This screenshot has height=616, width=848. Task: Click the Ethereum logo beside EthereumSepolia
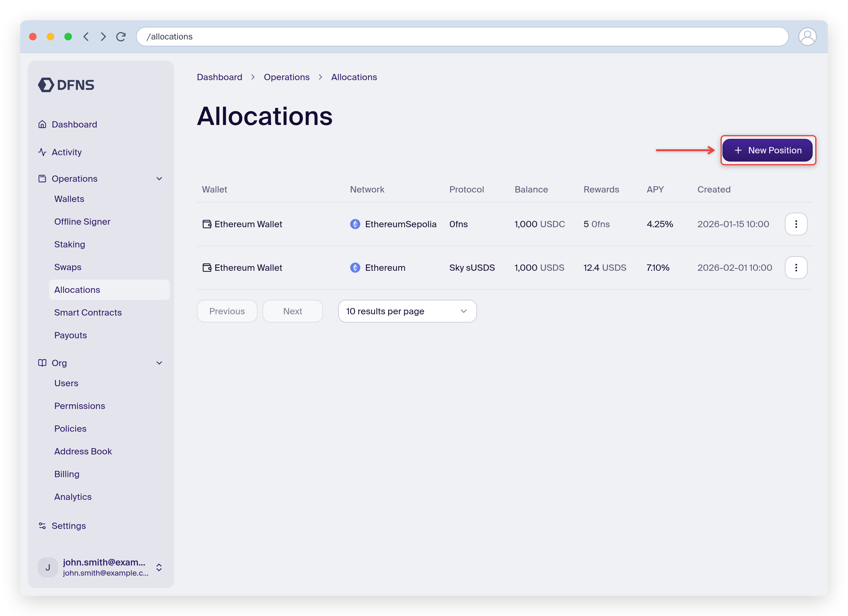pyautogui.click(x=355, y=224)
